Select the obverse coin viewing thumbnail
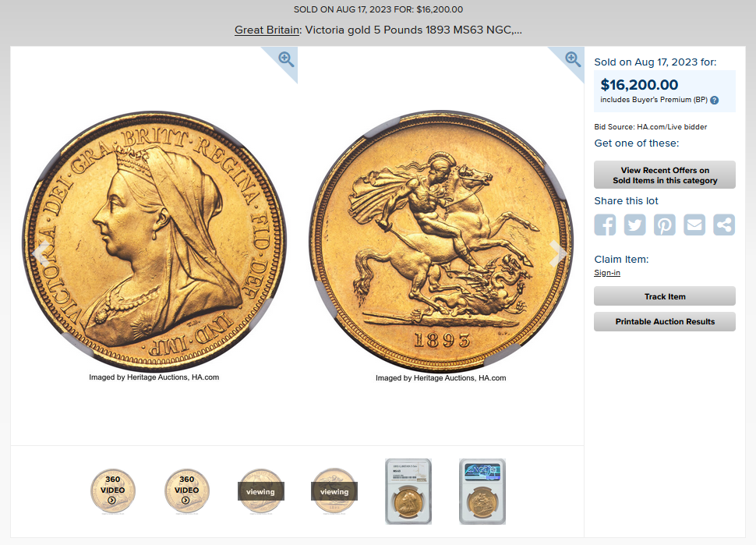The height and width of the screenshot is (545, 756). pos(261,491)
